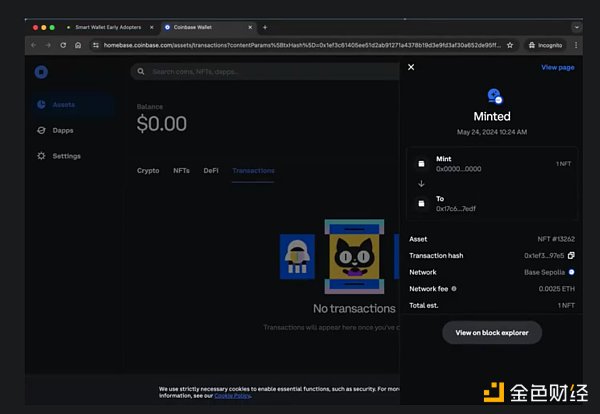This screenshot has height=414, width=600.
Task: Switch to the NFTs tab
Action: point(181,171)
